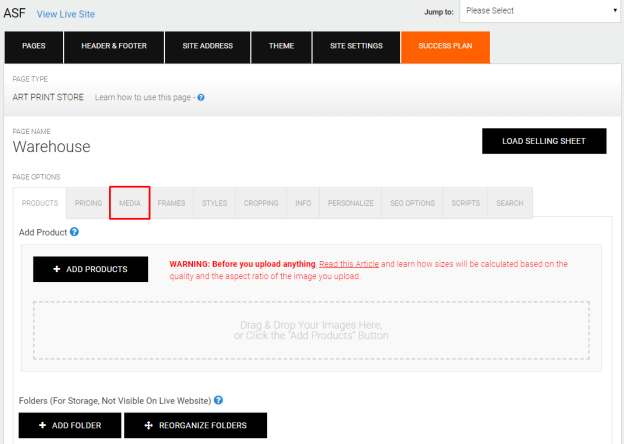Image resolution: width=624 pixels, height=444 pixels.
Task: Click the View Live Site link
Action: [66, 14]
